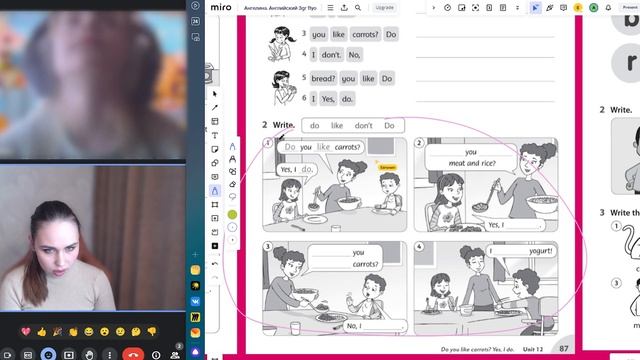The height and width of the screenshot is (360, 640).
Task: Open the board title name
Action: pos(280,7)
